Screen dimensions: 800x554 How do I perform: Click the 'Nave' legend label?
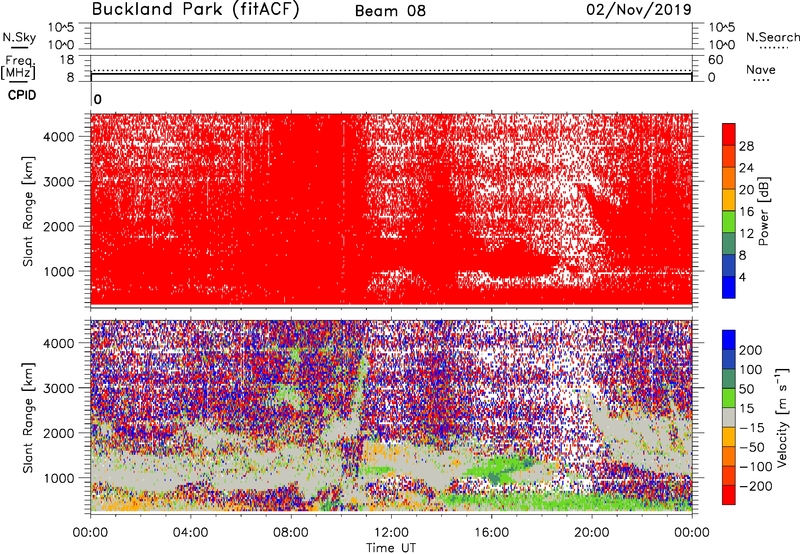coord(761,70)
